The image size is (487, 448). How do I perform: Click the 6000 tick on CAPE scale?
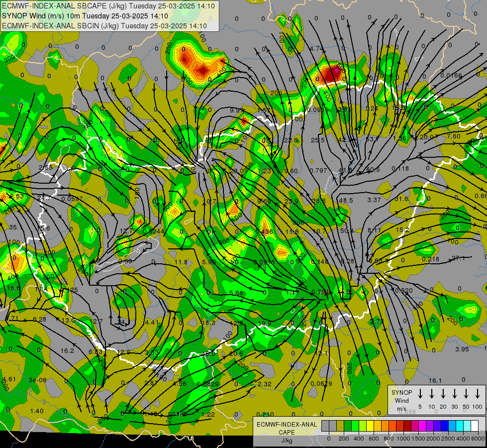(x=479, y=439)
